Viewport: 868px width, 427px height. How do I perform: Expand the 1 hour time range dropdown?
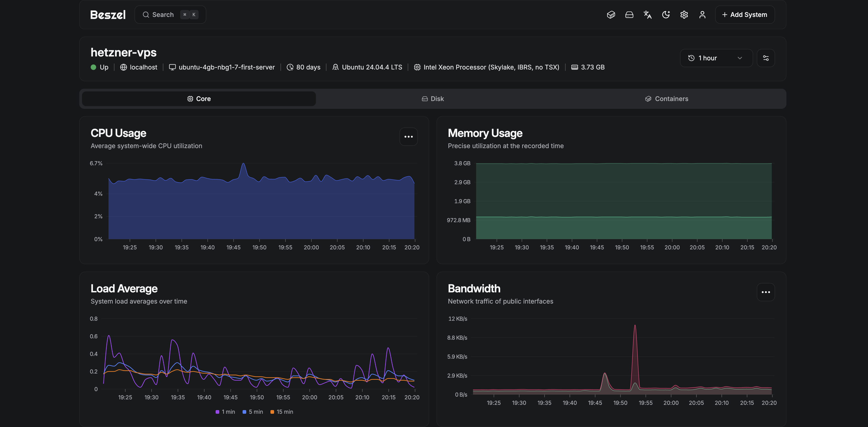[716, 58]
